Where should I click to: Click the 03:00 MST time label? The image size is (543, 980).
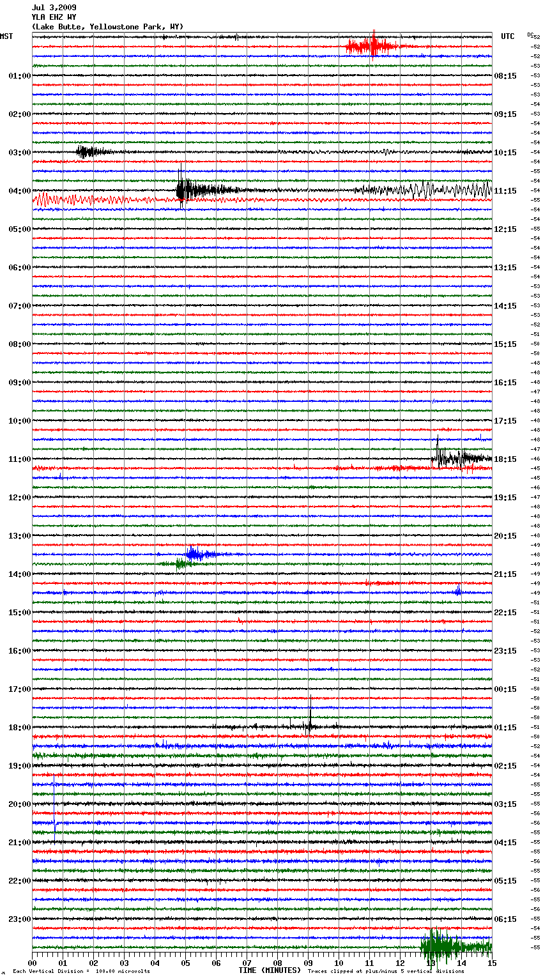tap(20, 153)
